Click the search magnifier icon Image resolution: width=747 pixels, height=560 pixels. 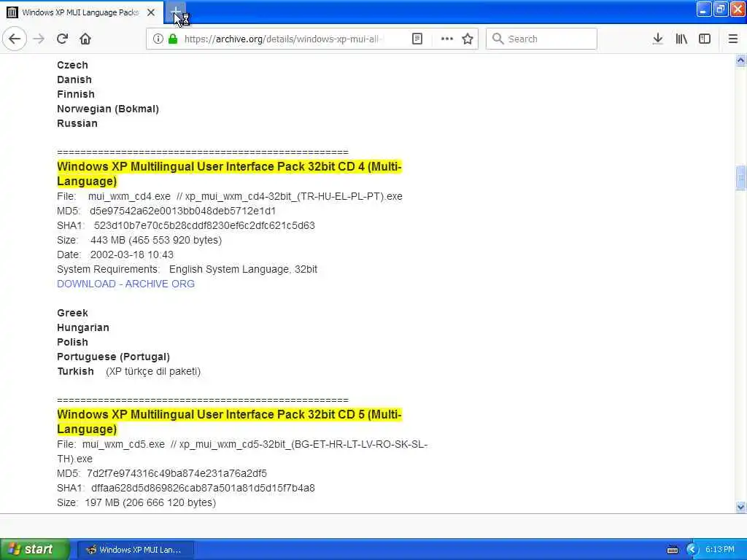pos(498,39)
